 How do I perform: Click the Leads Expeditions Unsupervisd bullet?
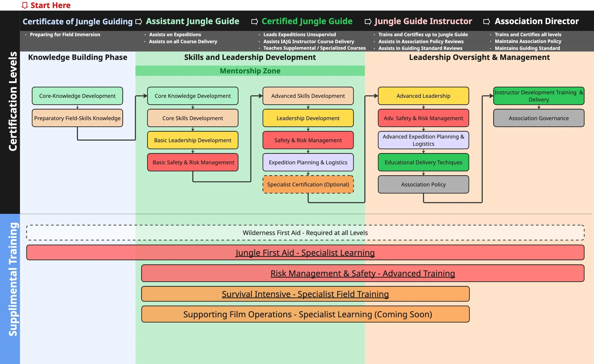[299, 34]
